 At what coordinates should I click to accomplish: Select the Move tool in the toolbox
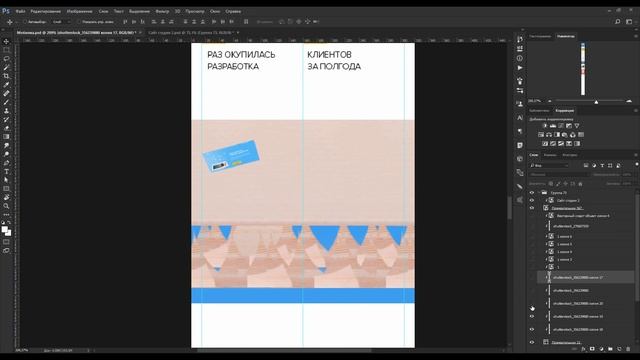(x=6, y=41)
